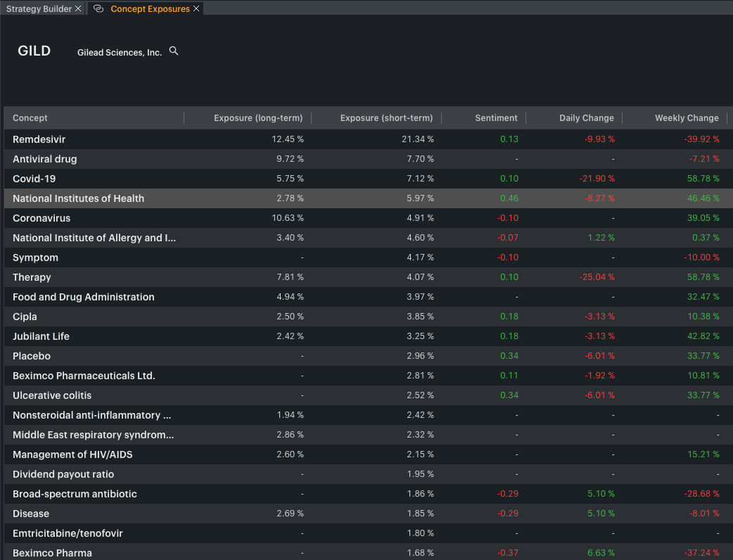The image size is (733, 560).
Task: Sort by the Daily Change column header
Action: 586,117
